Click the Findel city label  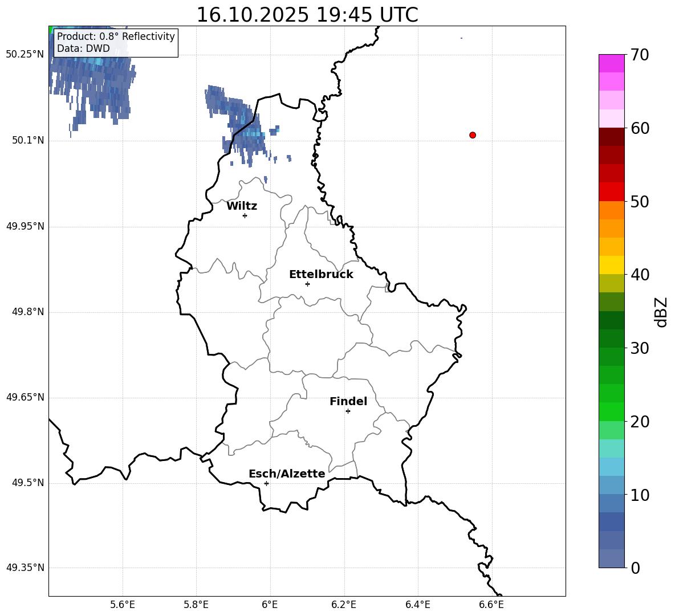coord(348,401)
